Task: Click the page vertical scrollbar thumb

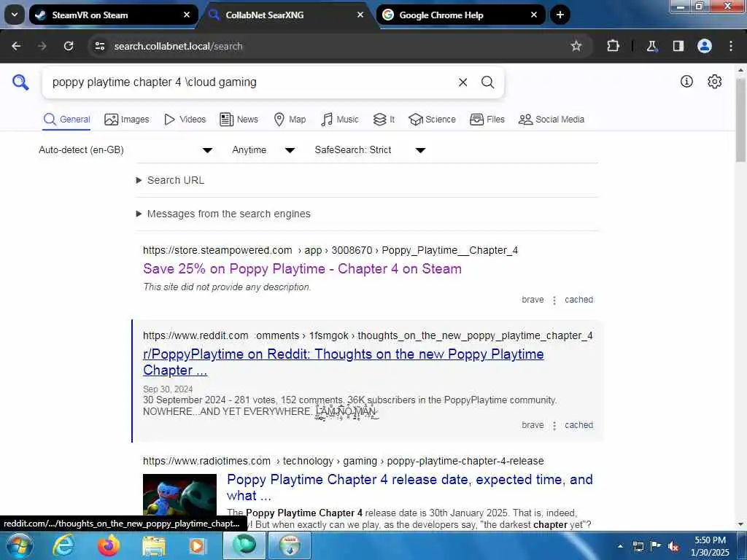Action: [741, 120]
